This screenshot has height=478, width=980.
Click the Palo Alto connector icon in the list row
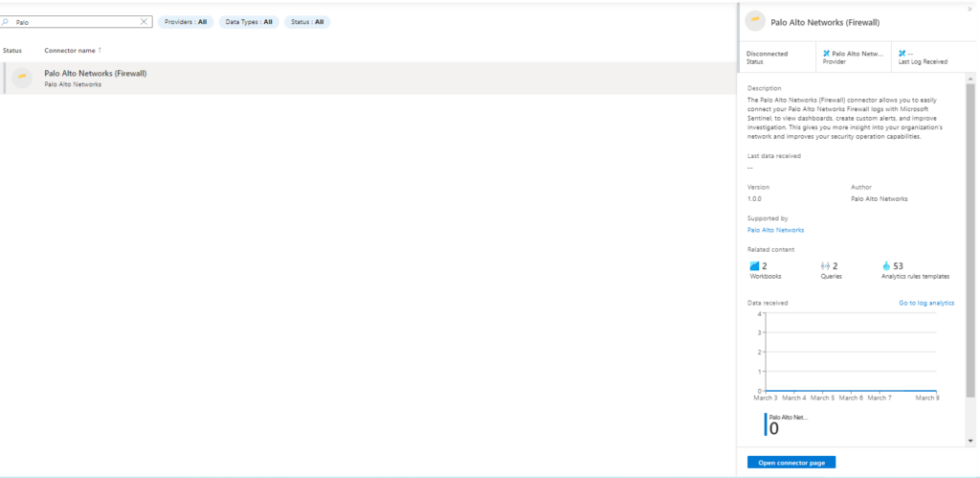(x=22, y=78)
